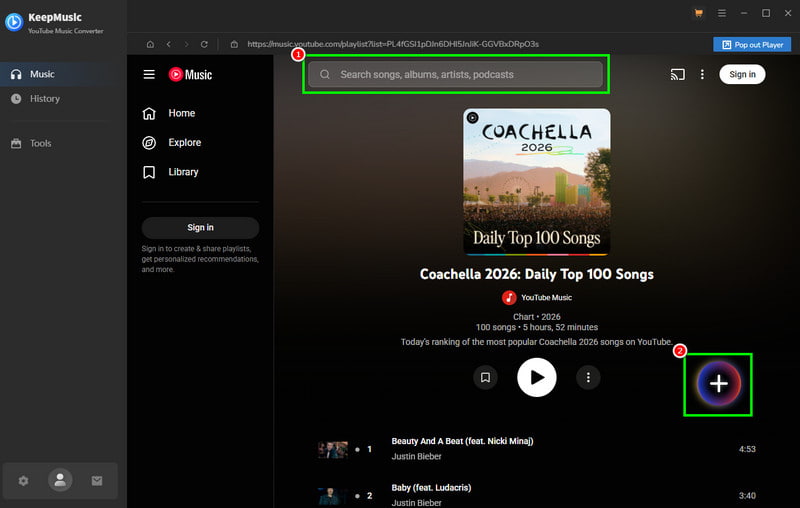Screen dimensions: 800x508
Task: Click the Coachella 2026 playlist cover art
Action: click(x=537, y=182)
